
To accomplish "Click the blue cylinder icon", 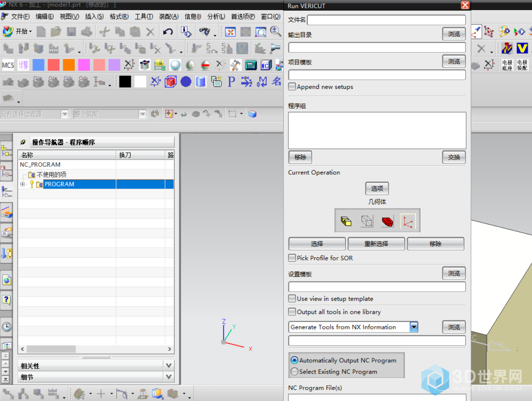I will click(x=201, y=81).
